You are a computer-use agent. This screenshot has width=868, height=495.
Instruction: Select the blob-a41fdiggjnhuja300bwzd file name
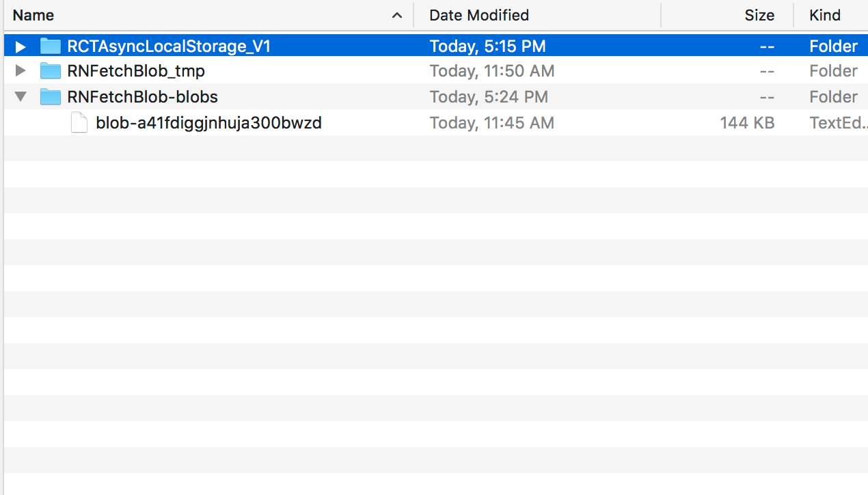coord(208,123)
